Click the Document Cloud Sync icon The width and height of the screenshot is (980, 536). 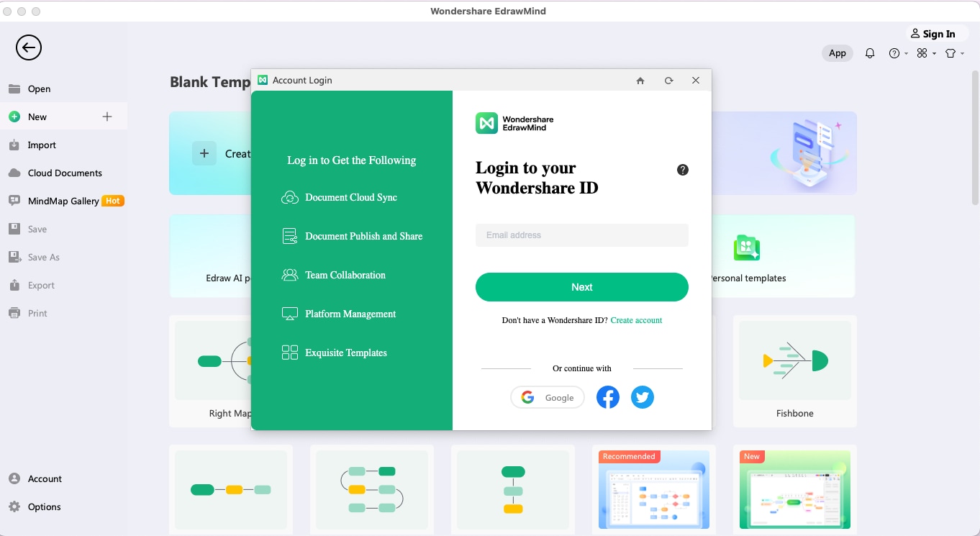290,198
